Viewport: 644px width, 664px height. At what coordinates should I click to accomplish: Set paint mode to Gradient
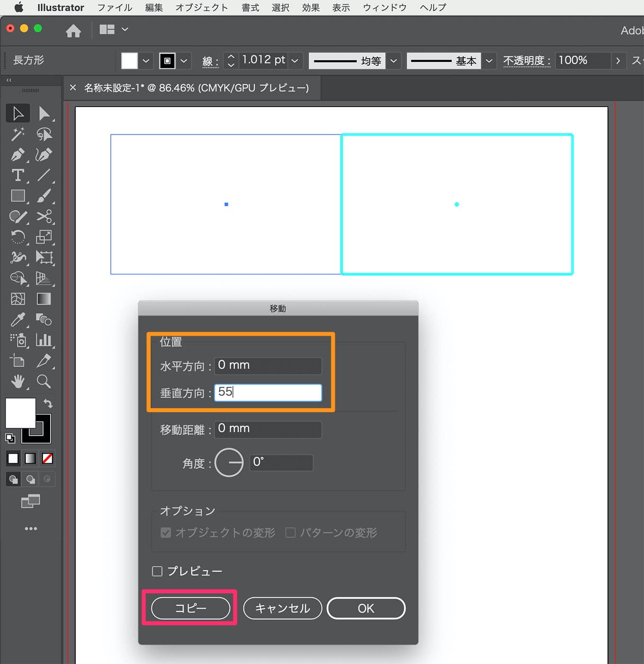30,458
